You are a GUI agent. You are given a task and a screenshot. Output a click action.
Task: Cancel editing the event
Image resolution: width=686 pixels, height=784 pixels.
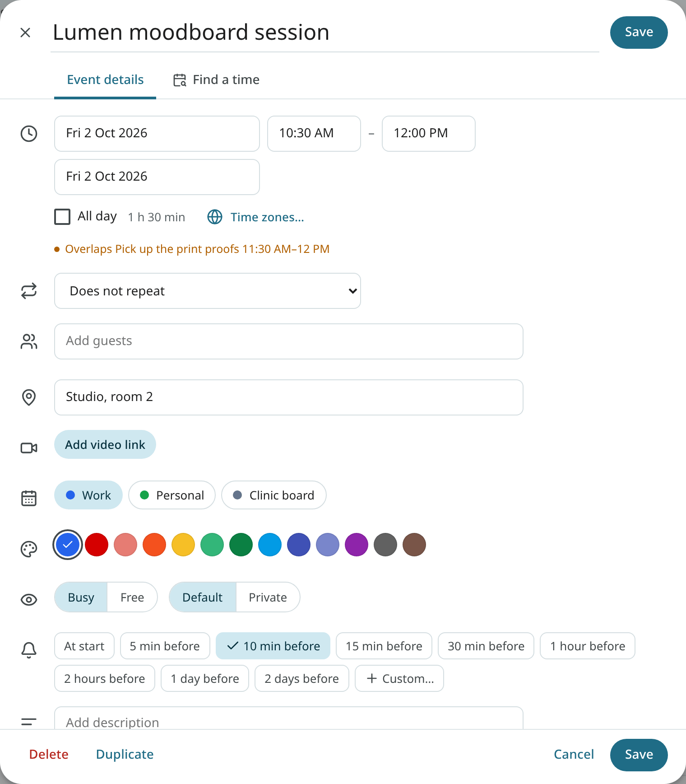click(574, 755)
